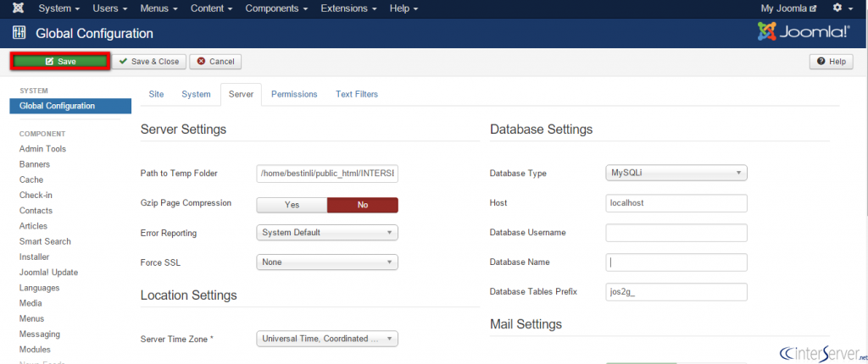
Task: Click the Database Name field
Action: [676, 262]
